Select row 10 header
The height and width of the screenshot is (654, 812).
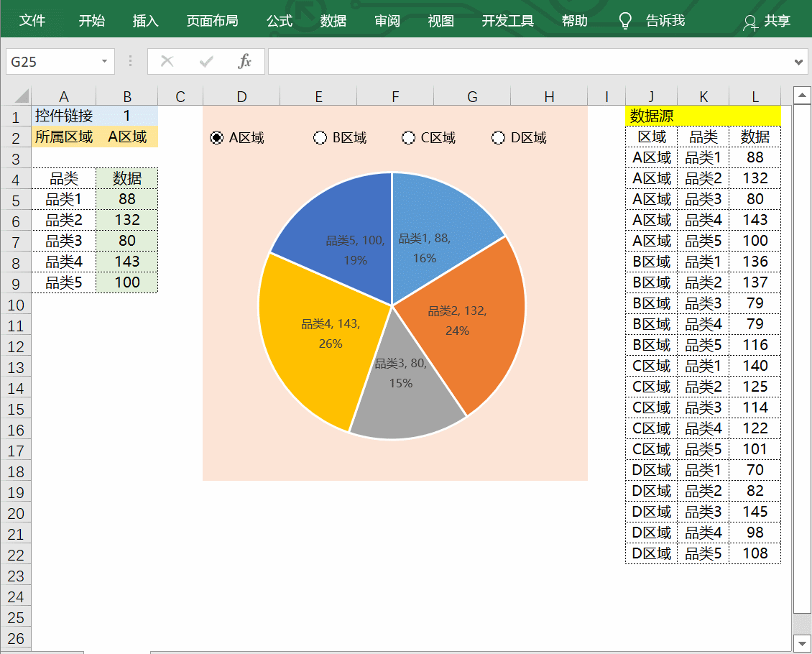click(x=16, y=305)
